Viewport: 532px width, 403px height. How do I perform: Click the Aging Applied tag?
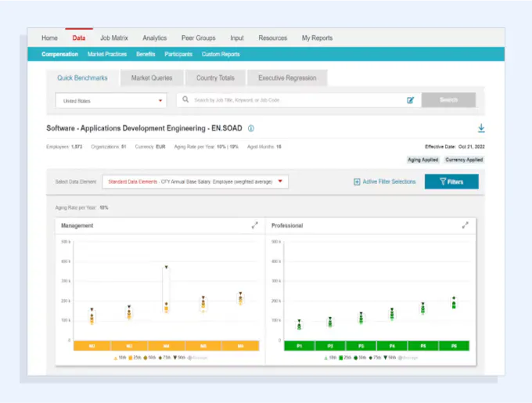tap(422, 160)
